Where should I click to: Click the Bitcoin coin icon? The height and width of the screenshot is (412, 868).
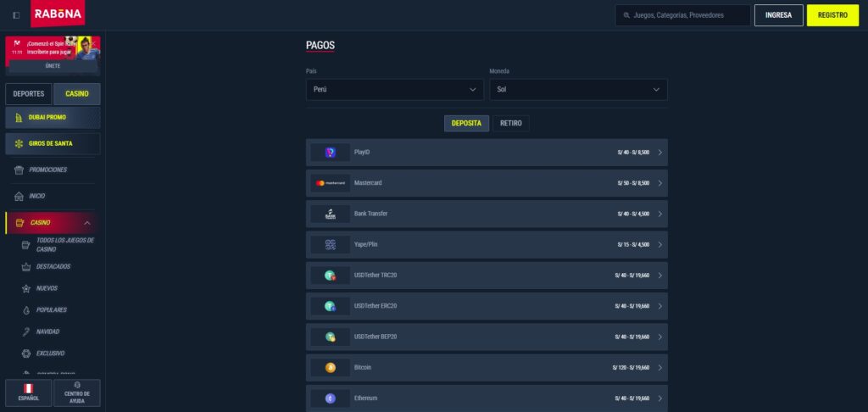click(330, 368)
